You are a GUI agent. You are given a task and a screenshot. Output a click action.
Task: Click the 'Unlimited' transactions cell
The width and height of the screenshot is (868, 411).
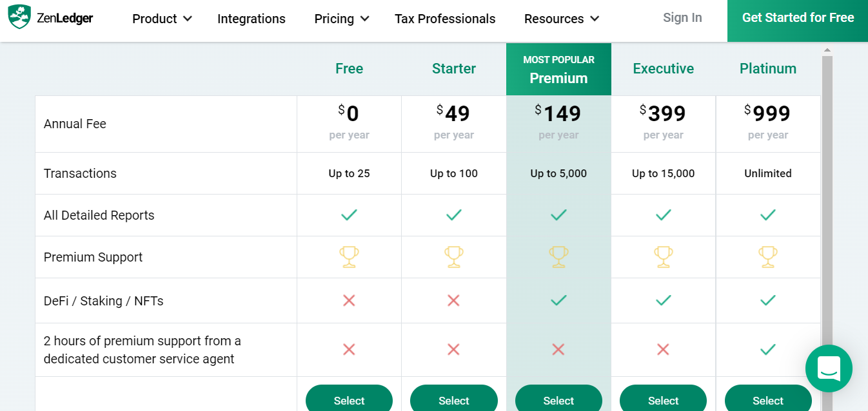[x=768, y=173]
